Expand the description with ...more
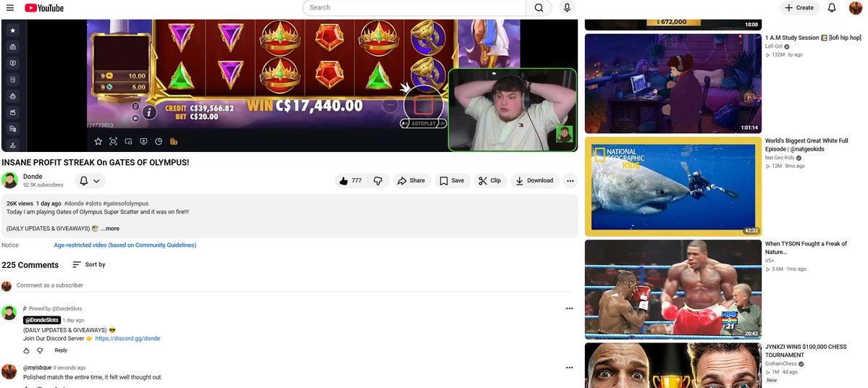868x388 pixels. 109,229
